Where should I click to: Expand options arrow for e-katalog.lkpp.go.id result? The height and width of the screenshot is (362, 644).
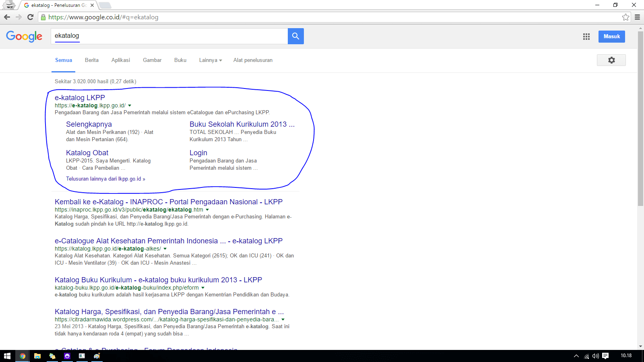click(130, 106)
